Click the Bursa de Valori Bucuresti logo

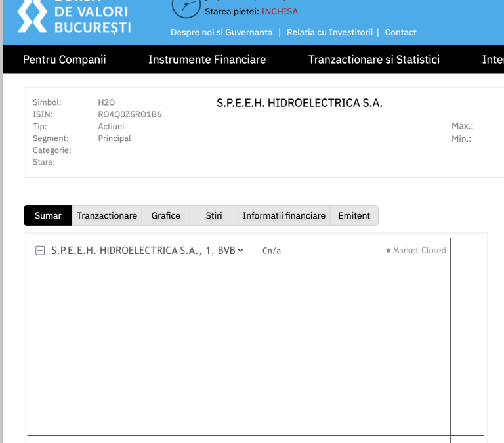coord(74,16)
